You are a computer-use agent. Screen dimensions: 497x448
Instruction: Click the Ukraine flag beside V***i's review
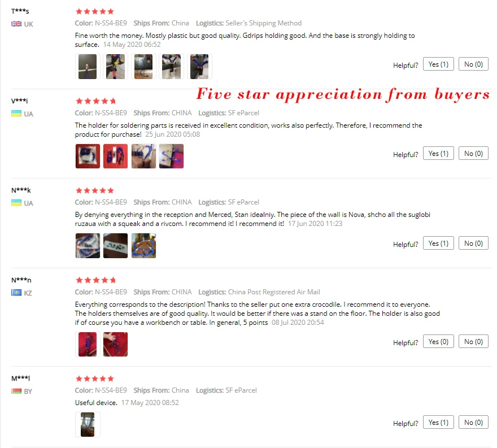[16, 114]
